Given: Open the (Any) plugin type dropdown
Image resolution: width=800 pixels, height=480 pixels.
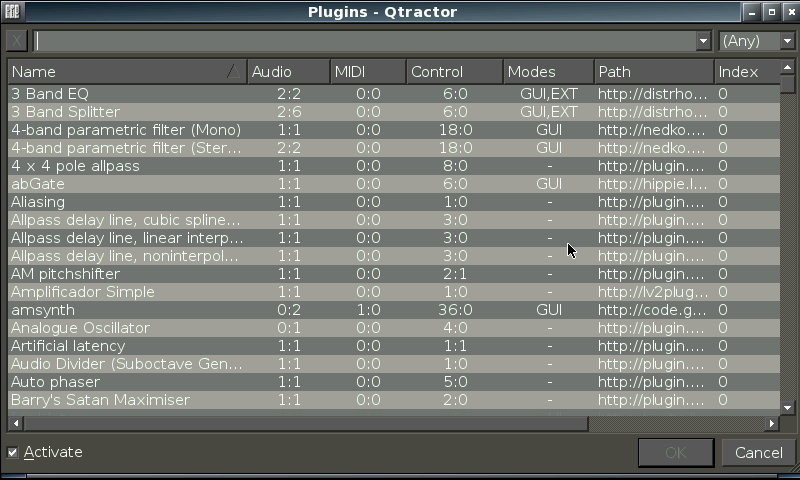Looking at the screenshot, I should tap(757, 41).
